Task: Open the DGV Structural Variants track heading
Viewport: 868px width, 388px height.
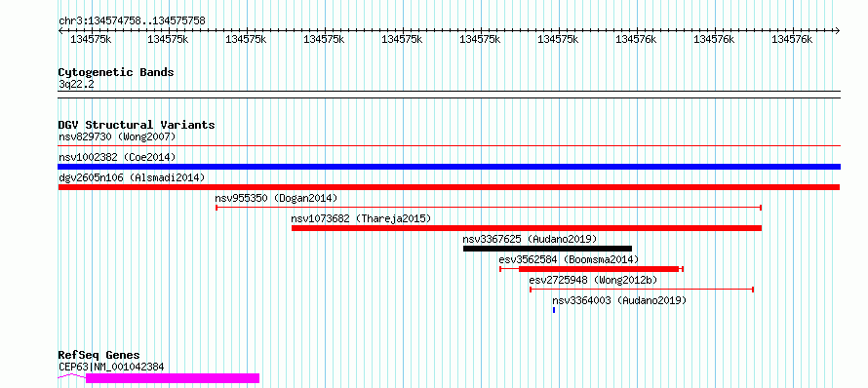Action: (137, 125)
